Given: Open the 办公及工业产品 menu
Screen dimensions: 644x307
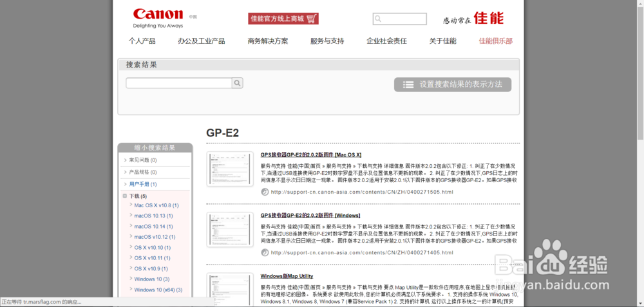Looking at the screenshot, I should click(201, 41).
